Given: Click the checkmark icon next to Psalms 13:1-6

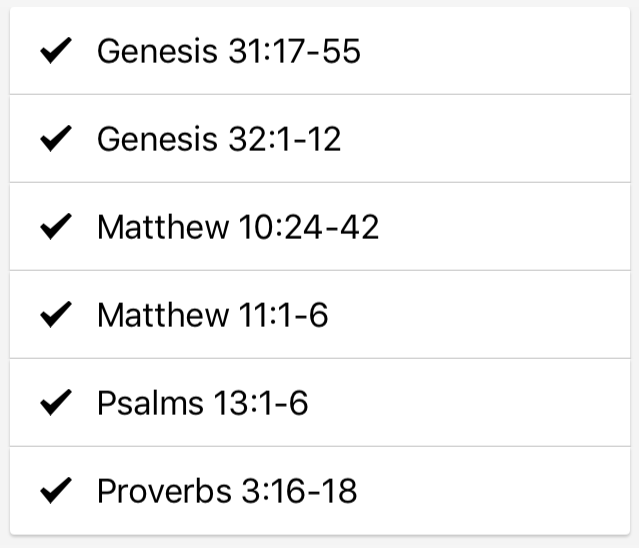Looking at the screenshot, I should pos(56,403).
